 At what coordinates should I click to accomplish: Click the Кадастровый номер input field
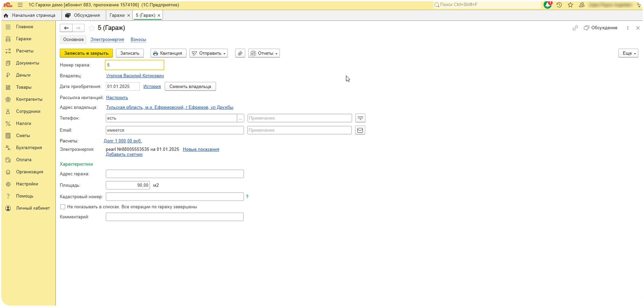pos(175,197)
